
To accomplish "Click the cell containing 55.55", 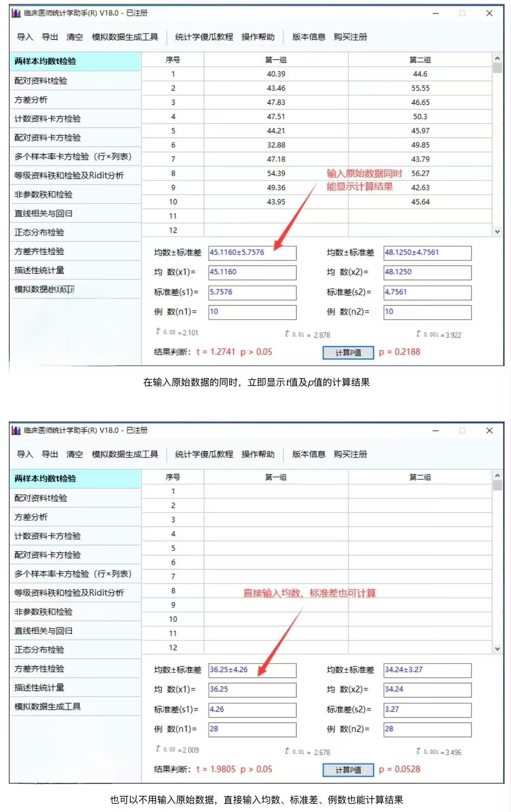I will [x=420, y=88].
